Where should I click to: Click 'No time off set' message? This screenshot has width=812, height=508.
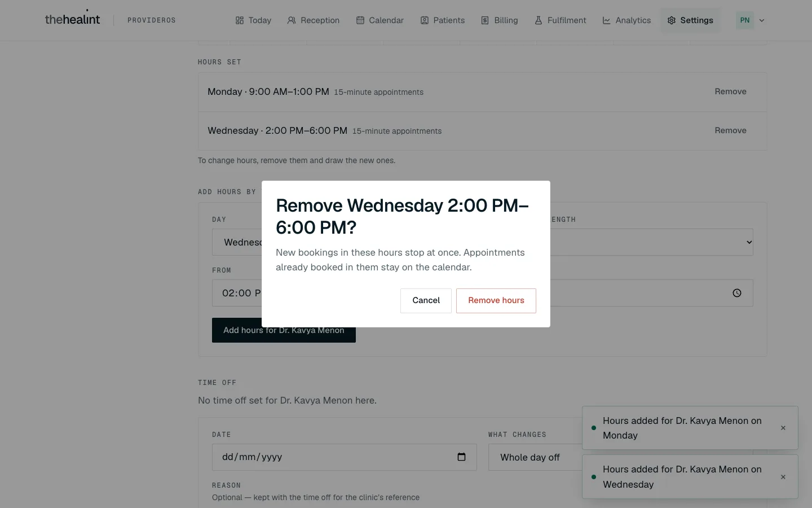point(287,400)
